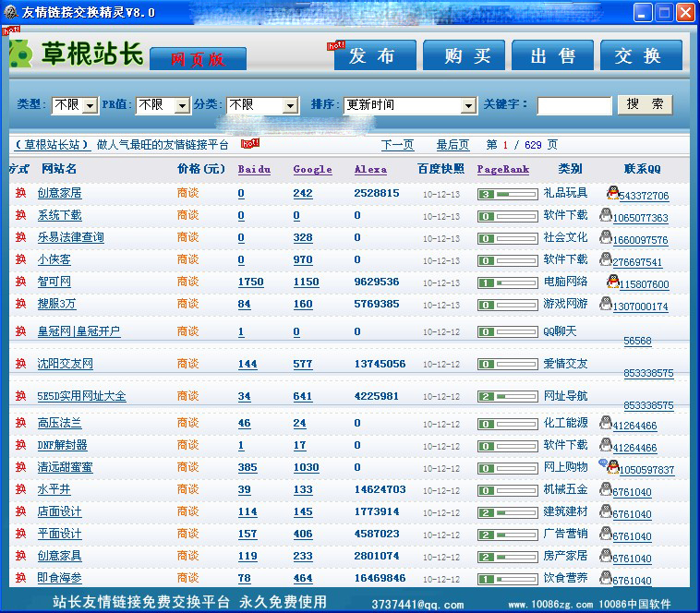This screenshot has width=700, height=613.
Task: Click the PageRank bar for 创意家居
Action: (507, 194)
